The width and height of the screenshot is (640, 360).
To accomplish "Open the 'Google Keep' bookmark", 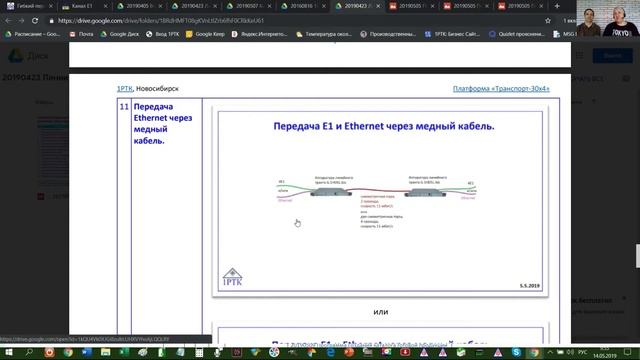I will pos(205,34).
